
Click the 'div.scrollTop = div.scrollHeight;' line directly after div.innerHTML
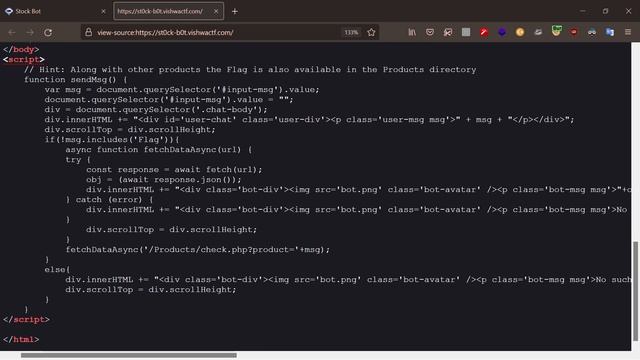[130, 129]
